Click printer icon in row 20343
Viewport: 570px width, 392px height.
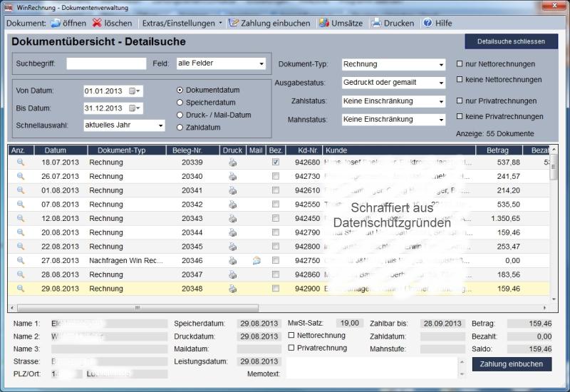[x=233, y=219]
